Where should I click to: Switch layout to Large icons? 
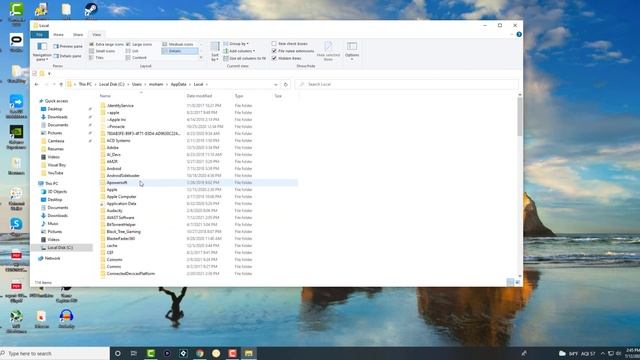pos(139,44)
